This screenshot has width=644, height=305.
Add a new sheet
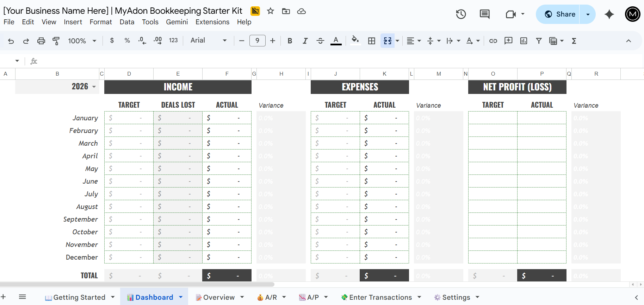[3, 297]
